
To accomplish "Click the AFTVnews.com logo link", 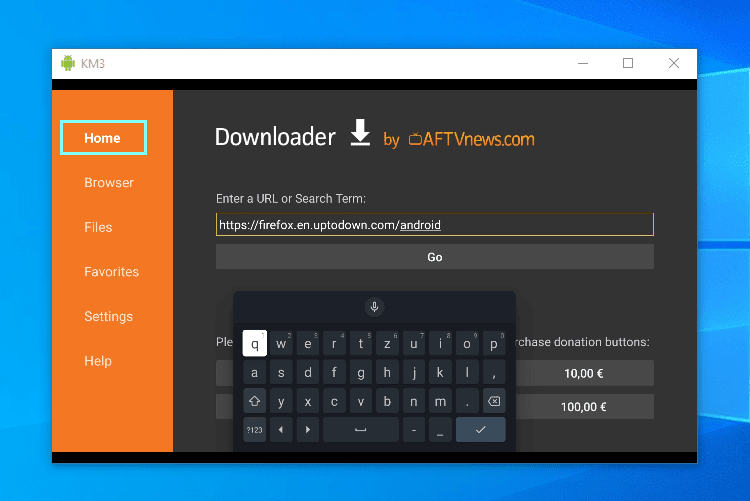I will click(x=472, y=139).
